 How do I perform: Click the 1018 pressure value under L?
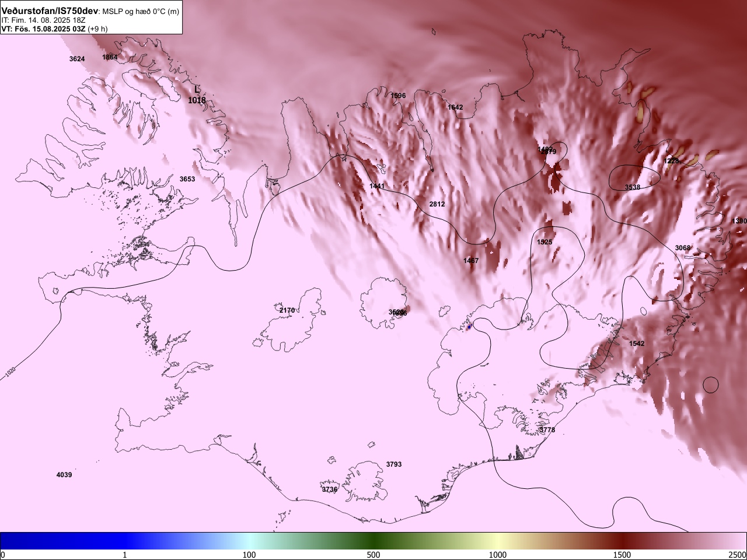pos(197,100)
